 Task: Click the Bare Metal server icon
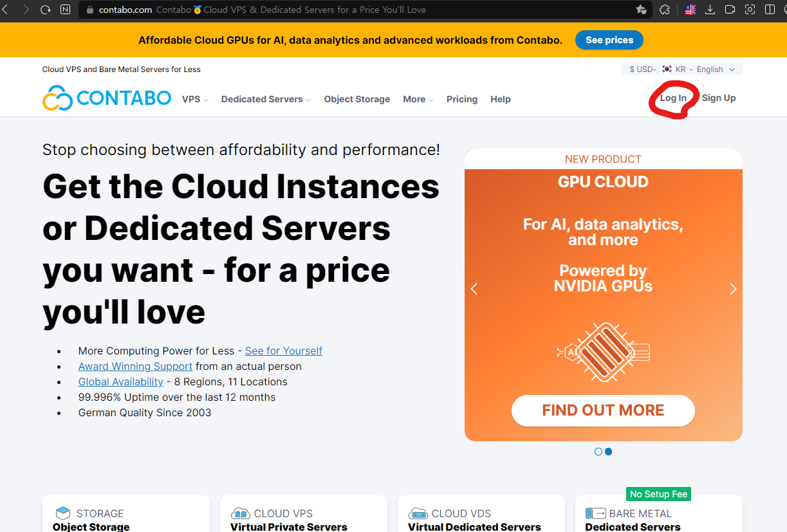pos(596,513)
